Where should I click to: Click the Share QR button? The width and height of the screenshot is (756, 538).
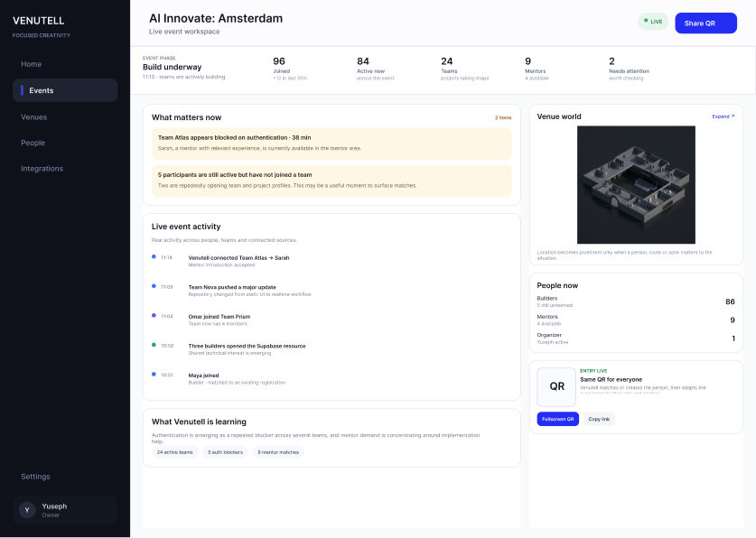[x=705, y=23]
